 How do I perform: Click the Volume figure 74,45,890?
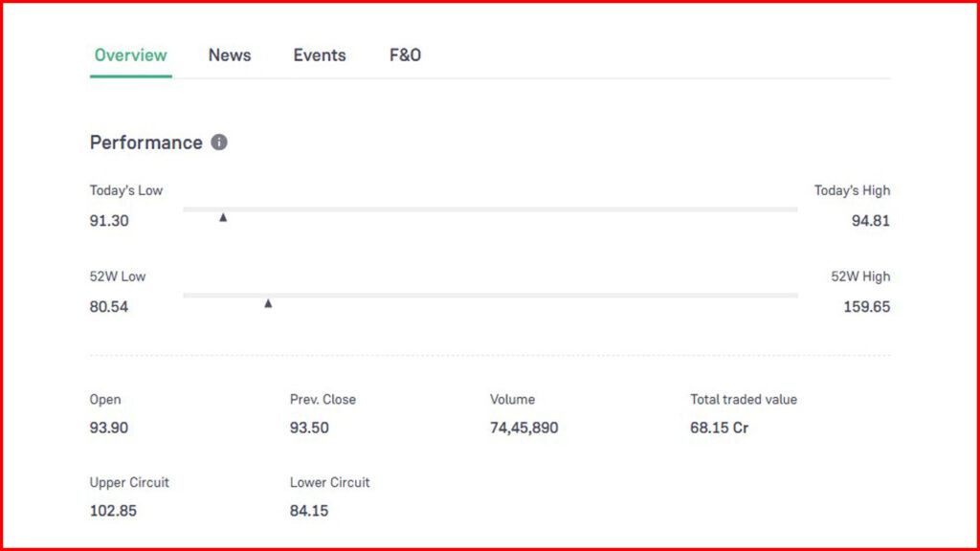click(x=523, y=428)
